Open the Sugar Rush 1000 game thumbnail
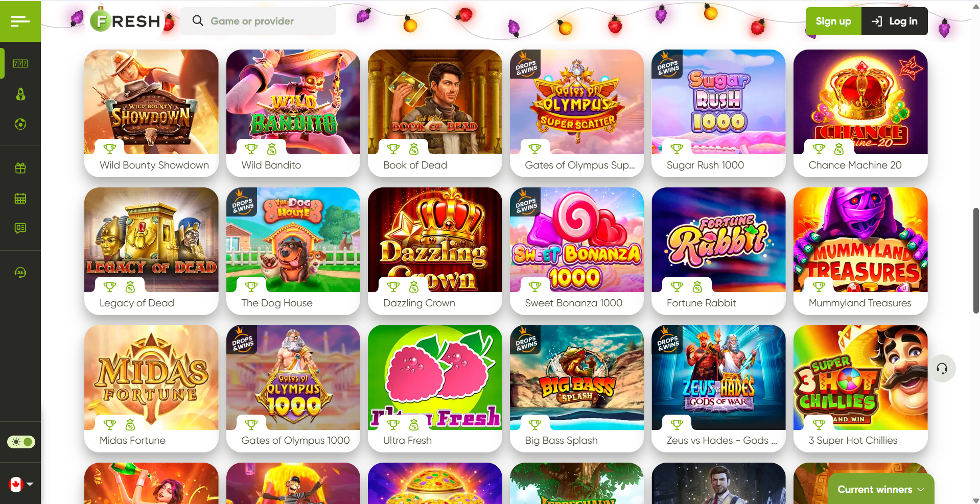 tap(718, 102)
